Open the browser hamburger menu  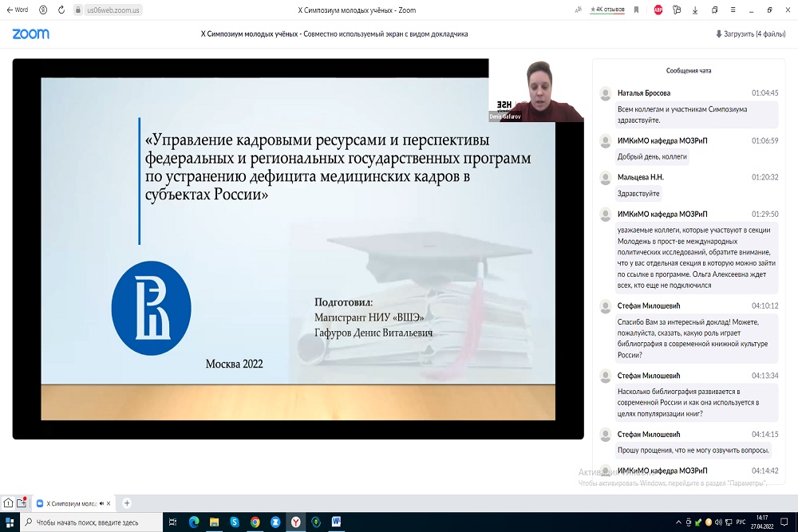(x=732, y=10)
